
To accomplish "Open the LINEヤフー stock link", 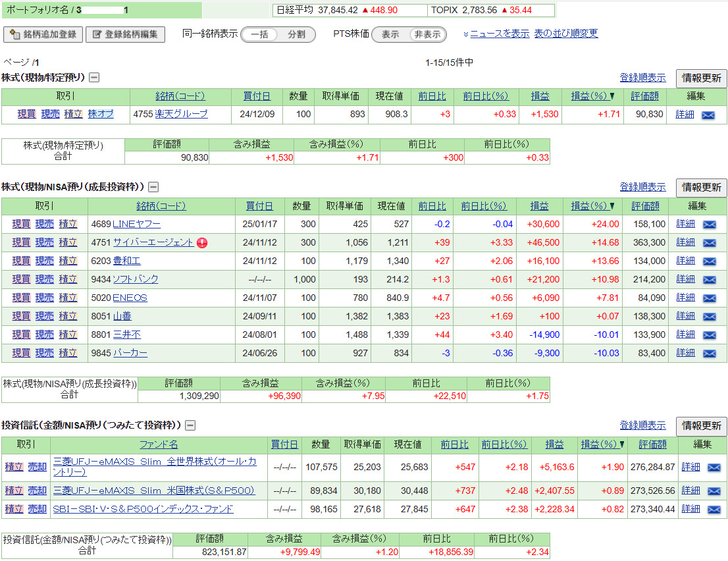I will pos(136,224).
